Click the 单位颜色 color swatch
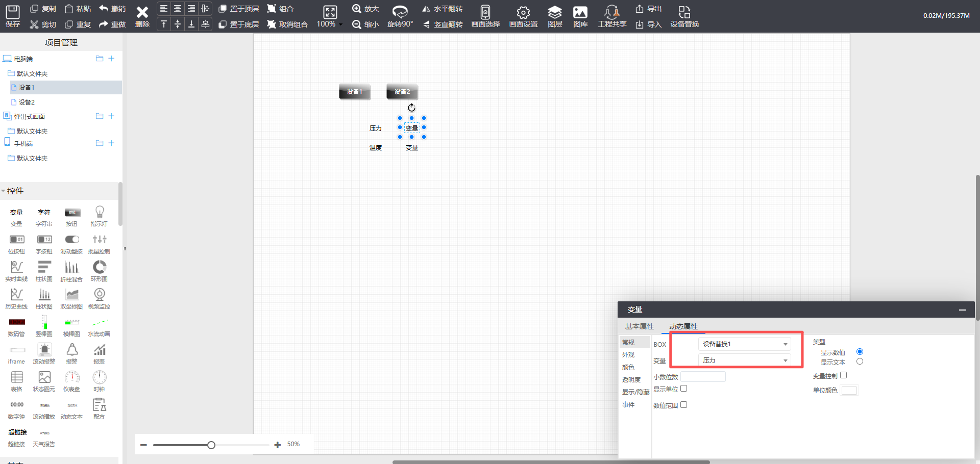This screenshot has height=464, width=980. pyautogui.click(x=849, y=391)
